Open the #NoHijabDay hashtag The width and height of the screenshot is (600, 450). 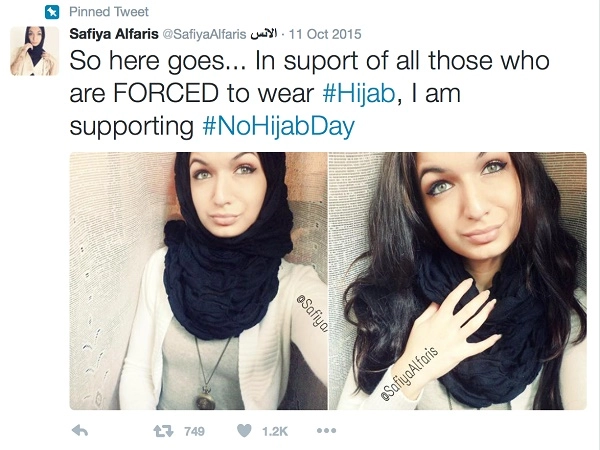coord(278,126)
